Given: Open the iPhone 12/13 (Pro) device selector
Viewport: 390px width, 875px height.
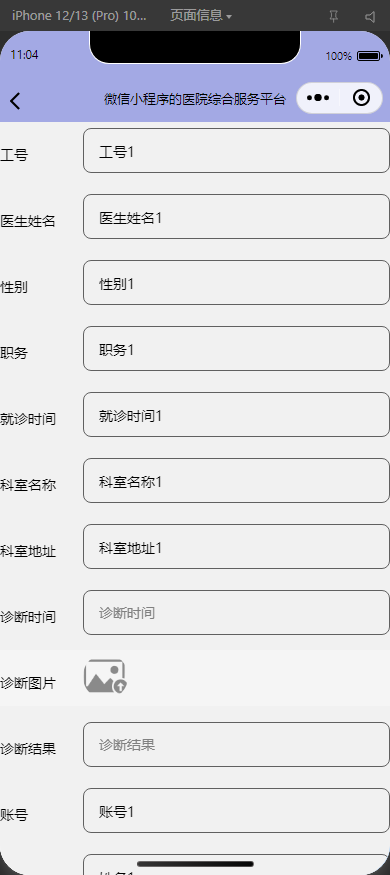Looking at the screenshot, I should pos(79,16).
